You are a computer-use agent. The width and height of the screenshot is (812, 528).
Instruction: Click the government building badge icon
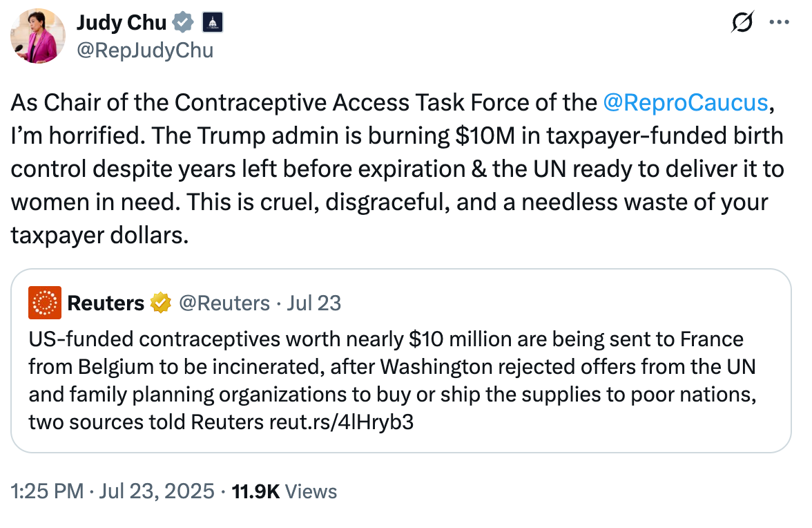coord(212,23)
